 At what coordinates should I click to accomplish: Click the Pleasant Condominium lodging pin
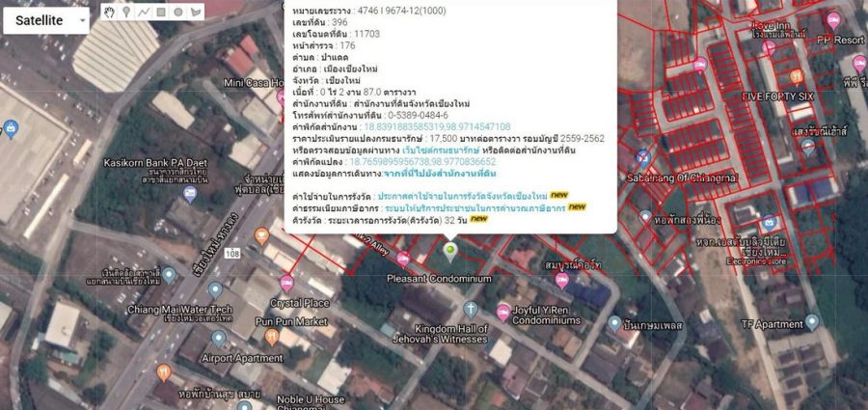tap(402, 258)
